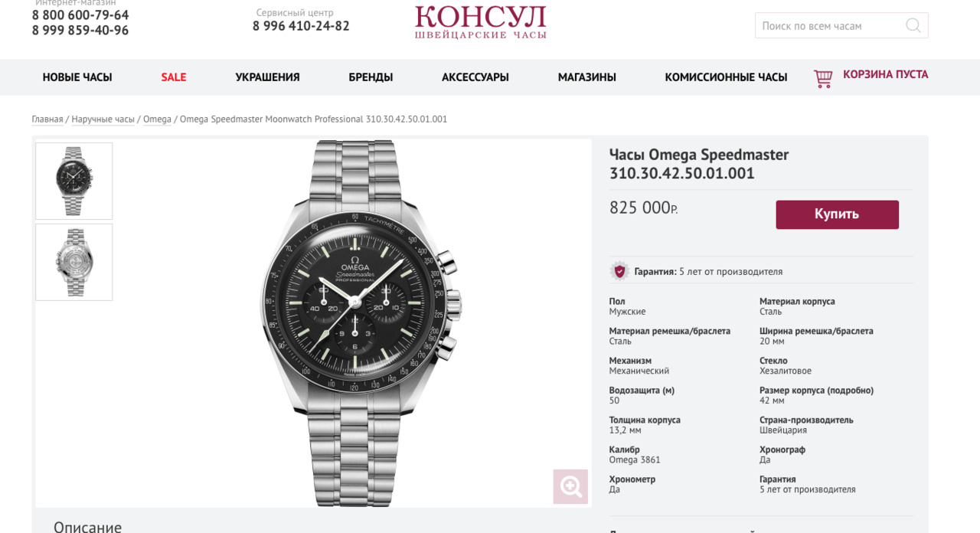980x533 pixels.
Task: Open the Комиссионные часы menu
Action: 726,77
